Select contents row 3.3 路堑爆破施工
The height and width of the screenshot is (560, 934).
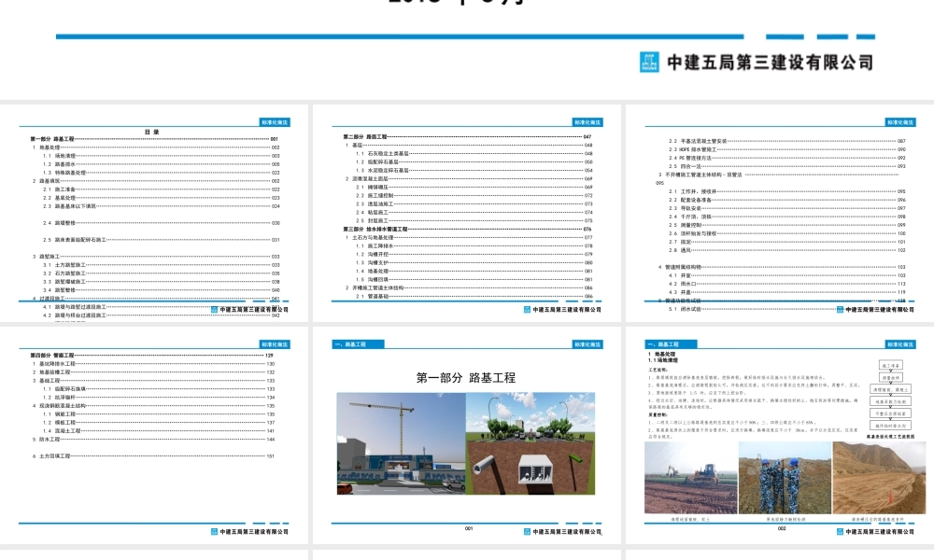(x=161, y=282)
